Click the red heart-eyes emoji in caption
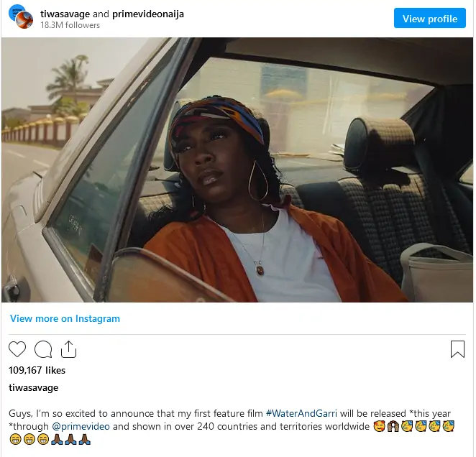Viewport: 476px width, 457px height. click(x=379, y=427)
